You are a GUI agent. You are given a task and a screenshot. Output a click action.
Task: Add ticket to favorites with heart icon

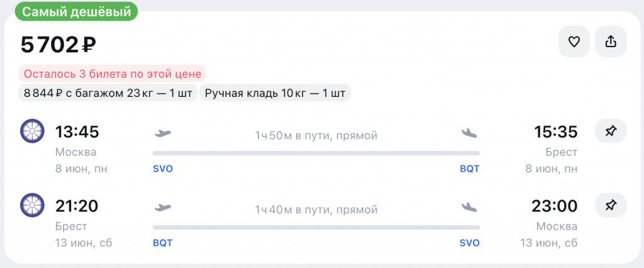point(574,42)
